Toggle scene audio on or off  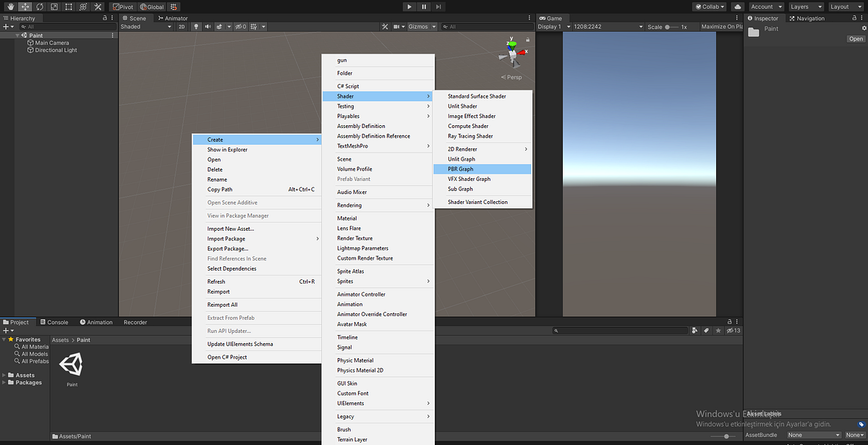[208, 26]
